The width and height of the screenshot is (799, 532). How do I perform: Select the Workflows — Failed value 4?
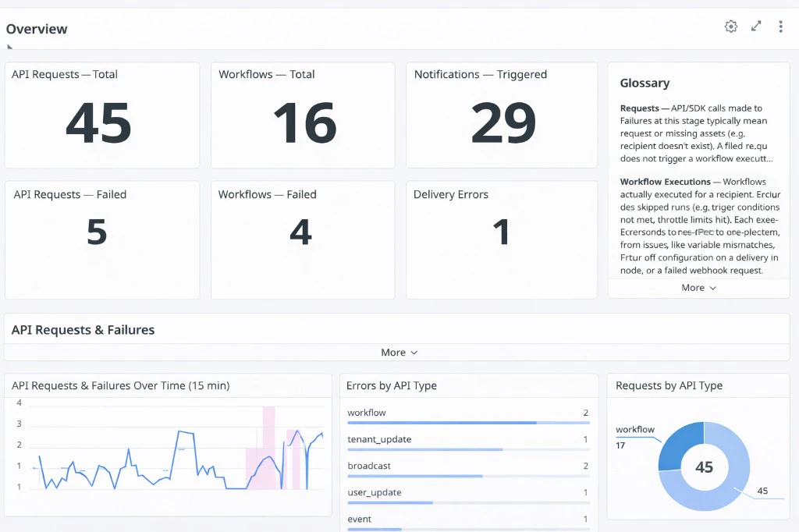[300, 232]
